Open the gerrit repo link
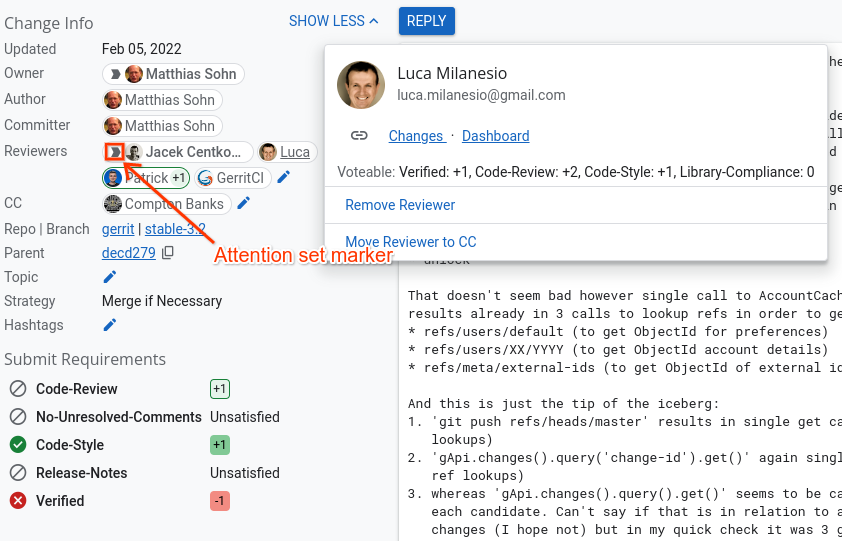Screen dimensions: 842x541 pos(117,229)
